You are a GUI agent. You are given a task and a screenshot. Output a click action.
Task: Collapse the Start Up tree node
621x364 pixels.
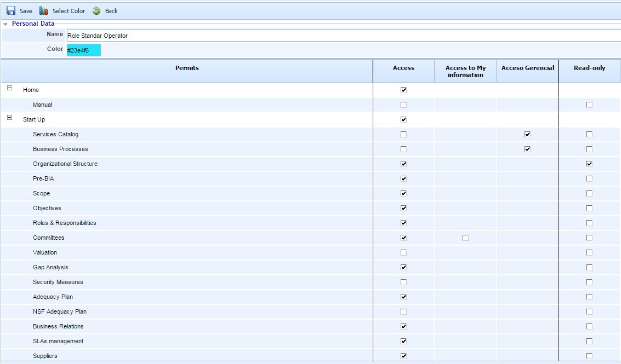(x=9, y=118)
